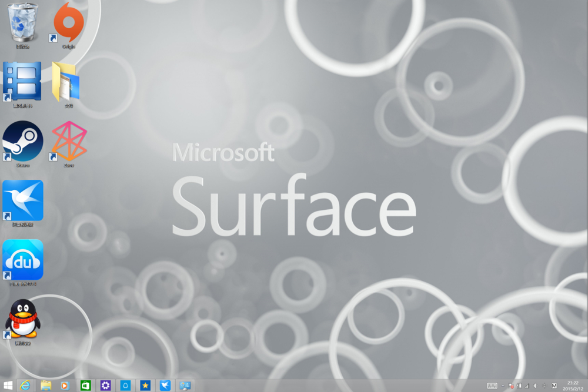Open the green Windows Store taskbar icon
Image resolution: width=588 pixels, height=392 pixels.
(x=85, y=386)
